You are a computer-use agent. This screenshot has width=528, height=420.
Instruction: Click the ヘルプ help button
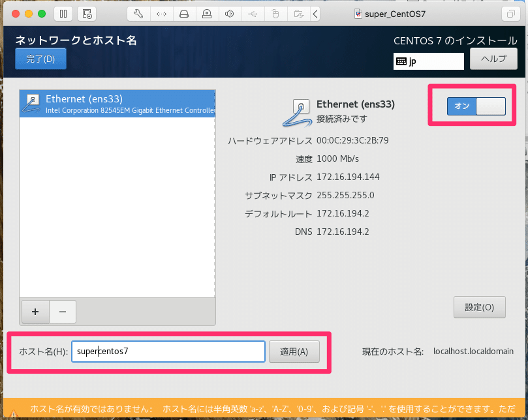(493, 59)
